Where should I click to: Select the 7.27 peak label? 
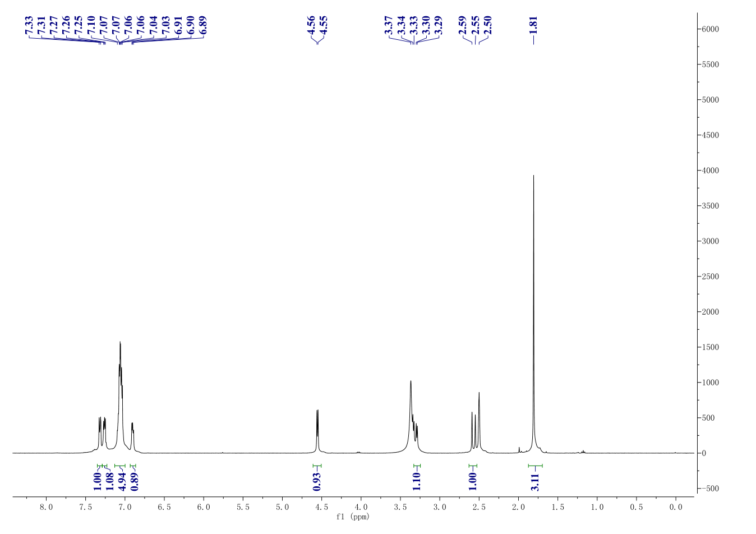tap(54, 26)
